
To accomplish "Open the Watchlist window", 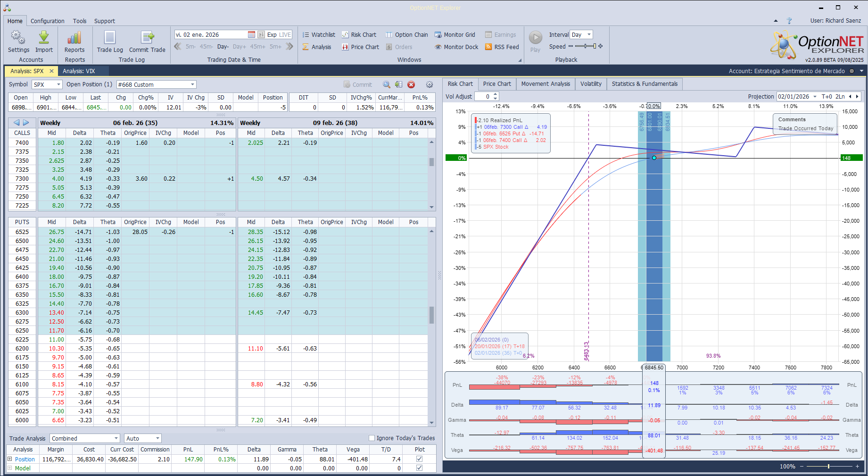I will coord(319,34).
